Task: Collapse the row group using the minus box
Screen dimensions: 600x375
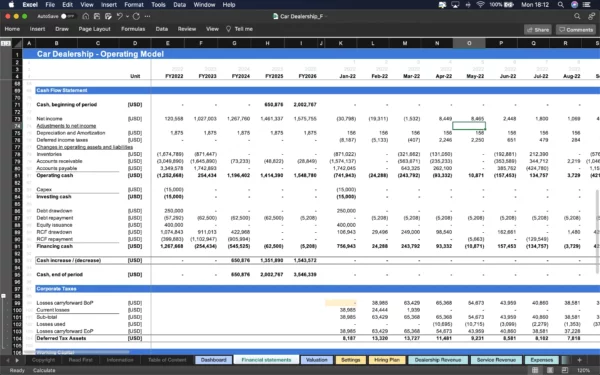Action: (3, 296)
